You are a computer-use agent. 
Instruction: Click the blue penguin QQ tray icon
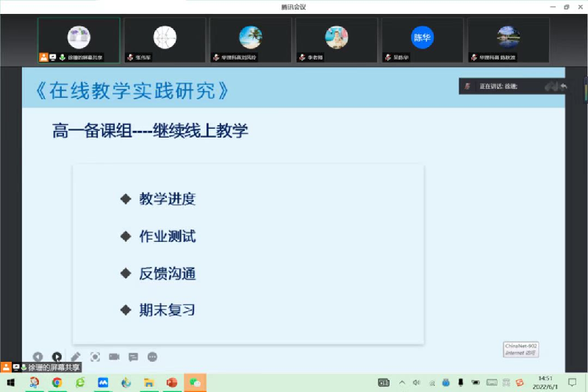[446, 382]
